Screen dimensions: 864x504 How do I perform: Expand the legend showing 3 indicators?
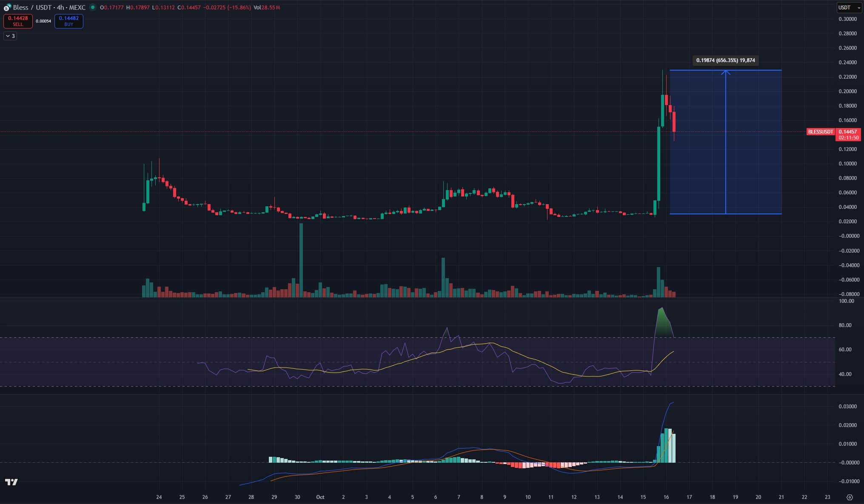[12, 36]
